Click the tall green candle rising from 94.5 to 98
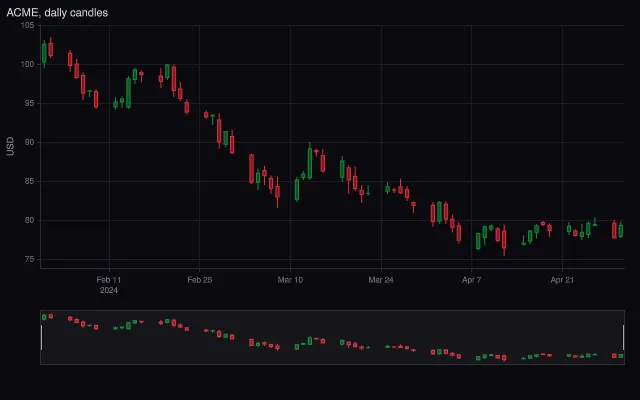This screenshot has width=640, height=400. tap(129, 93)
